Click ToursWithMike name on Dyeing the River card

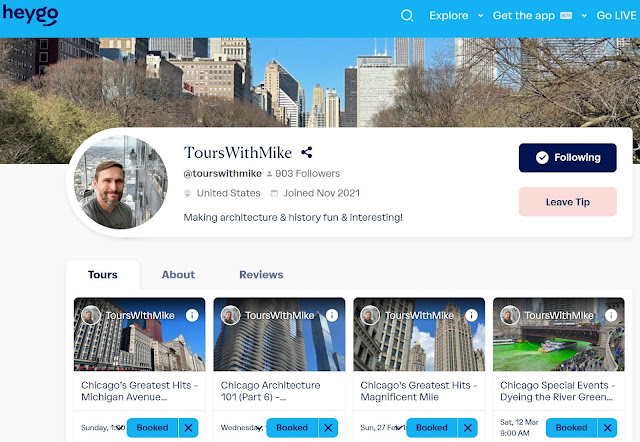pyautogui.click(x=559, y=315)
